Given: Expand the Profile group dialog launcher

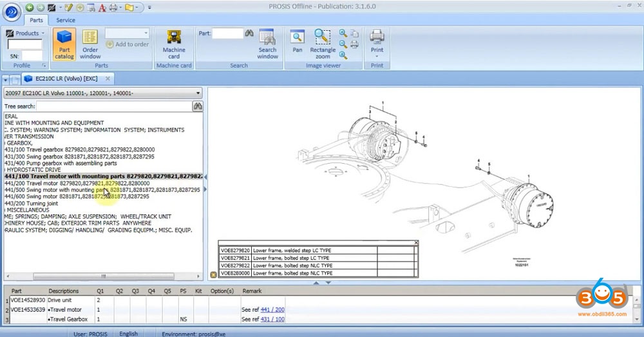Looking at the screenshot, I should click(44, 65).
